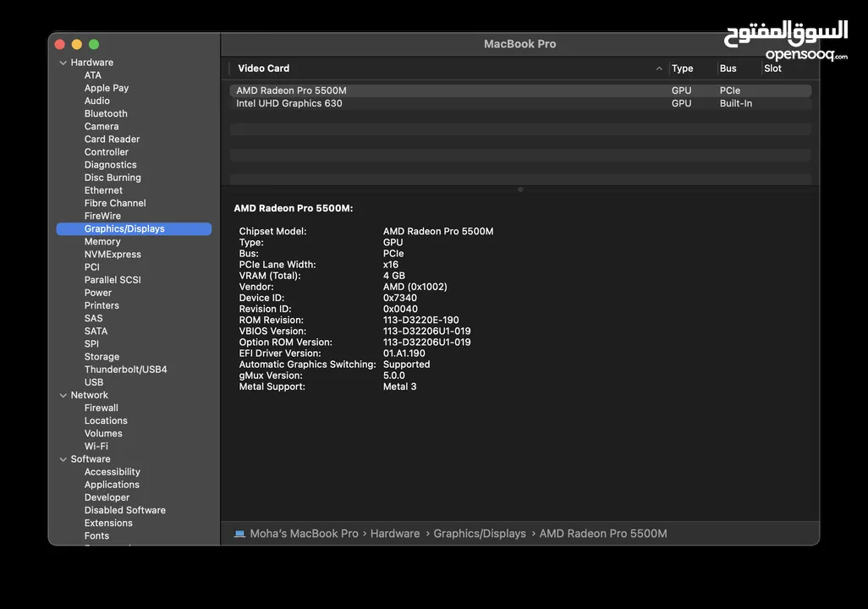Image resolution: width=868 pixels, height=609 pixels.
Task: Select Locations under Network
Action: (x=106, y=420)
